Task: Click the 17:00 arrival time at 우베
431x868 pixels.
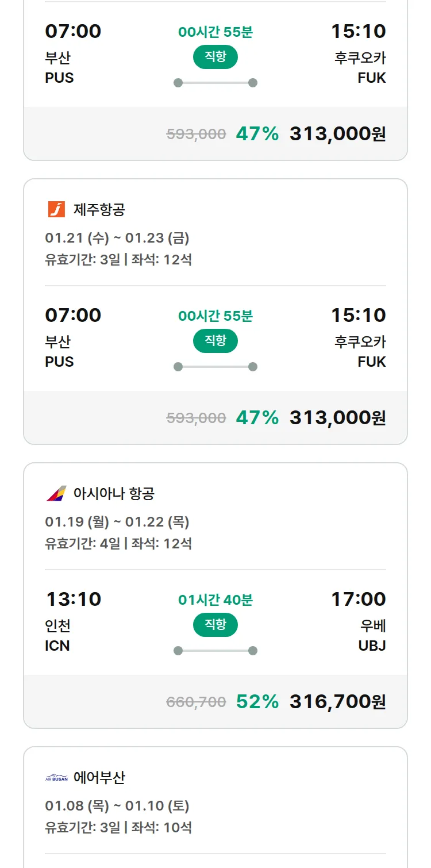Action: 358,599
